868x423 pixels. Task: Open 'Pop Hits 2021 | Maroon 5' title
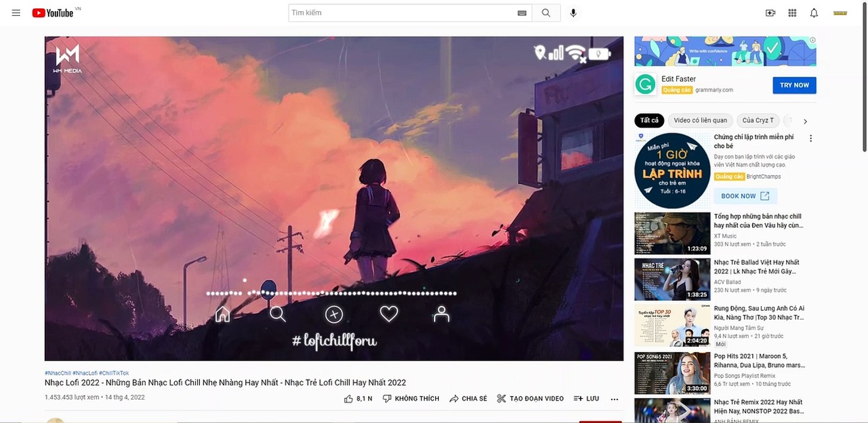(759, 361)
